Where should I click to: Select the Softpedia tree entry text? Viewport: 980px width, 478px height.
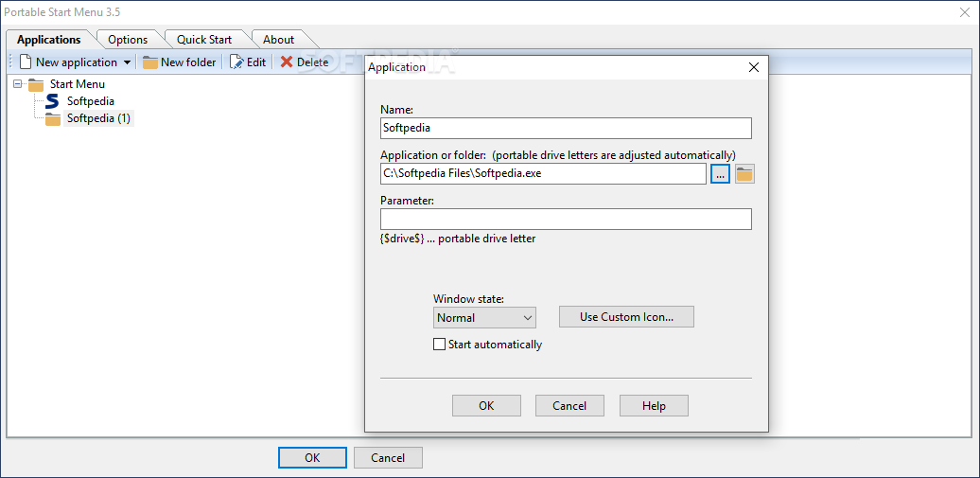point(91,100)
